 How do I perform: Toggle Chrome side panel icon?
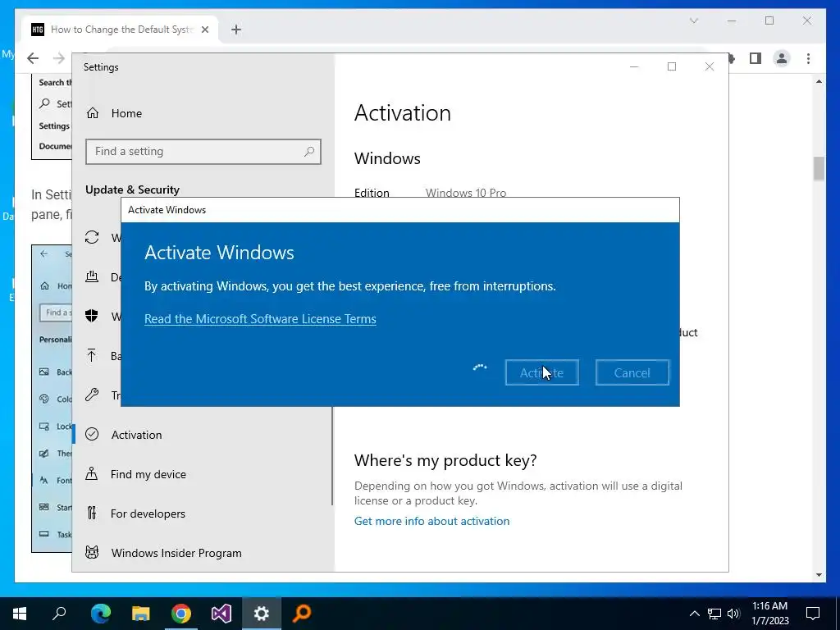[756, 58]
